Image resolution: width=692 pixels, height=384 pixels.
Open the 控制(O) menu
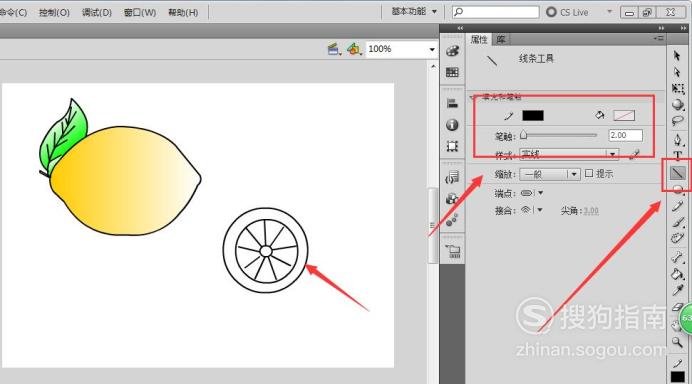pos(54,12)
